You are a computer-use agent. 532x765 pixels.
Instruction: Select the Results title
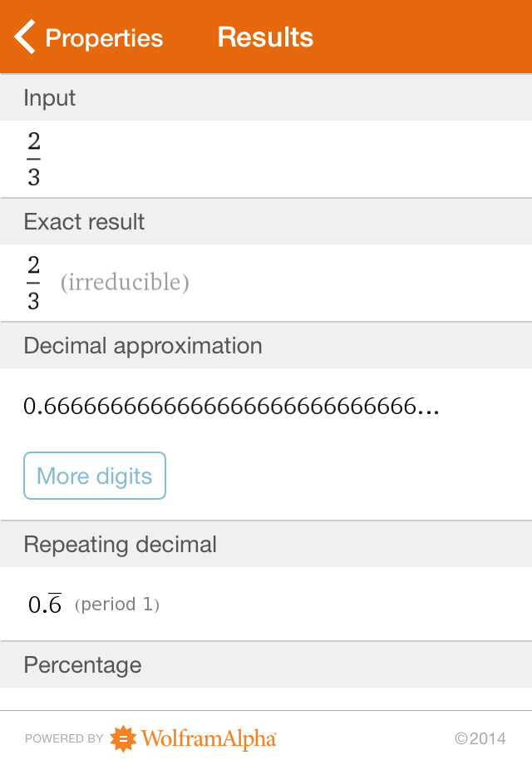point(265,37)
